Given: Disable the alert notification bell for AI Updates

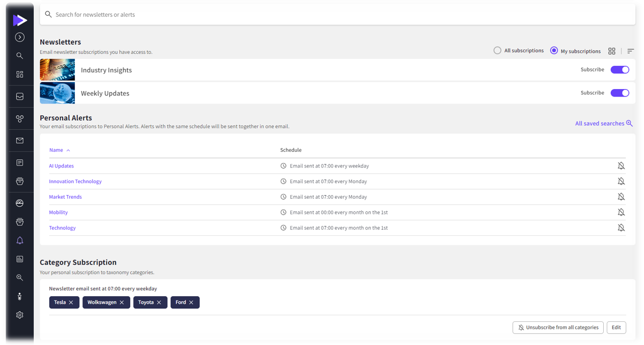Looking at the screenshot, I should [x=621, y=165].
